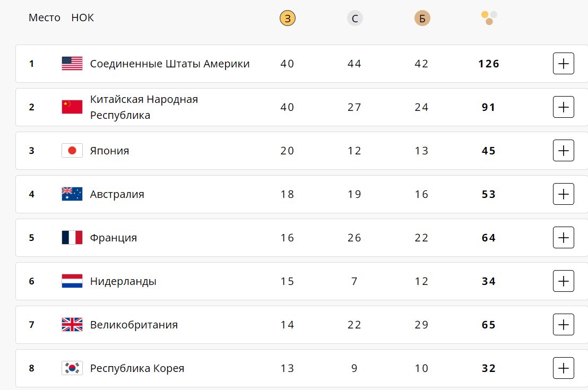The height and width of the screenshot is (390, 588).
Task: Click the Republic of Korea flag
Action: [72, 368]
